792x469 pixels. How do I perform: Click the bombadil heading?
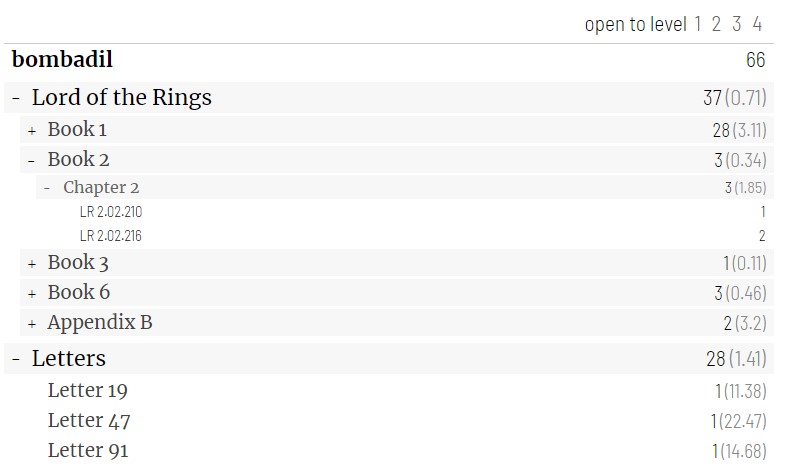(62, 60)
